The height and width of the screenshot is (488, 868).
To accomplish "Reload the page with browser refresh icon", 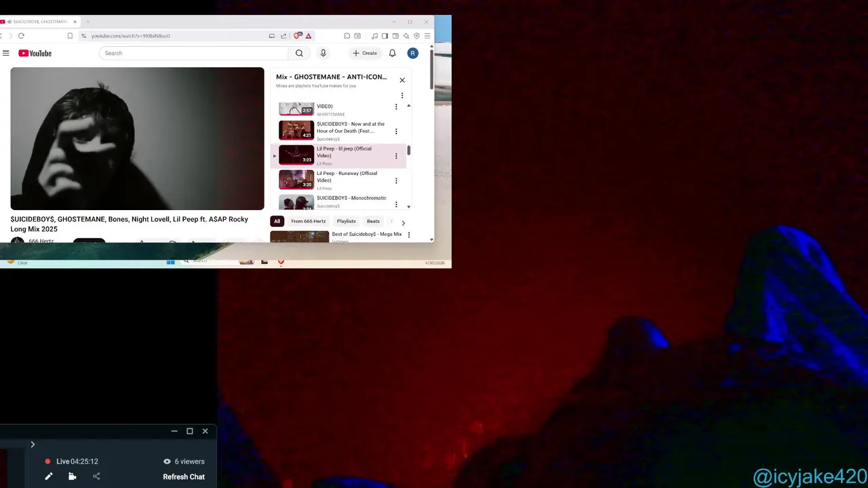I will pos(21,36).
